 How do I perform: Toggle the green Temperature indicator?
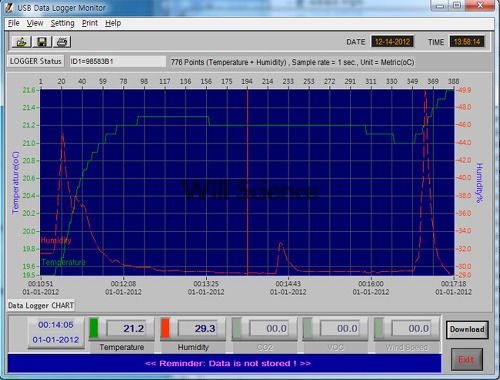pos(94,328)
